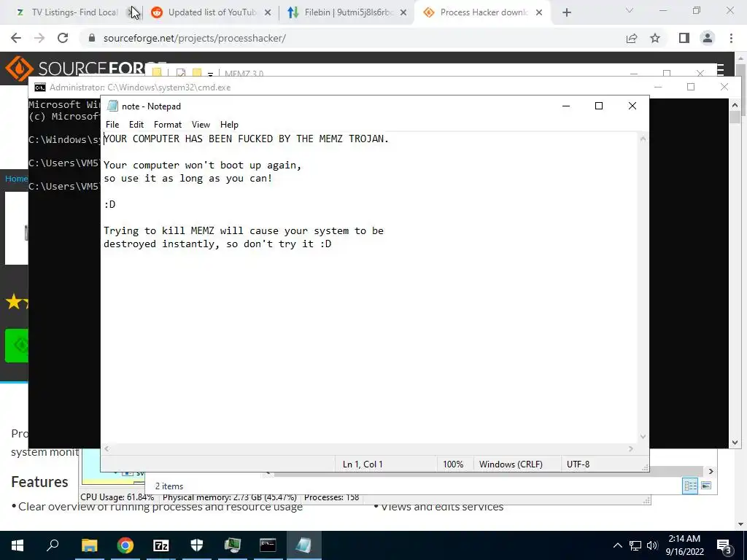Bookmark this page with the star icon
Viewport: 747px width, 560px height.
click(x=655, y=38)
